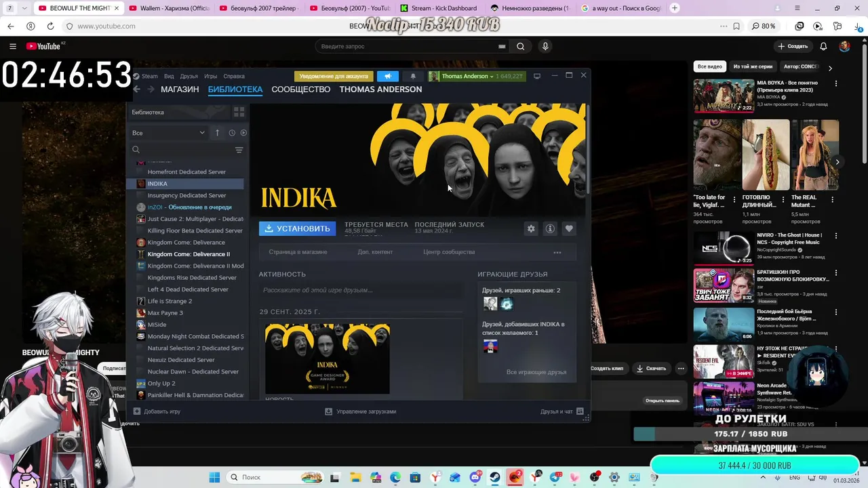868x488 pixels.
Task: Open the INDIKA Game Designer Award news thumbnail
Action: coord(328,359)
